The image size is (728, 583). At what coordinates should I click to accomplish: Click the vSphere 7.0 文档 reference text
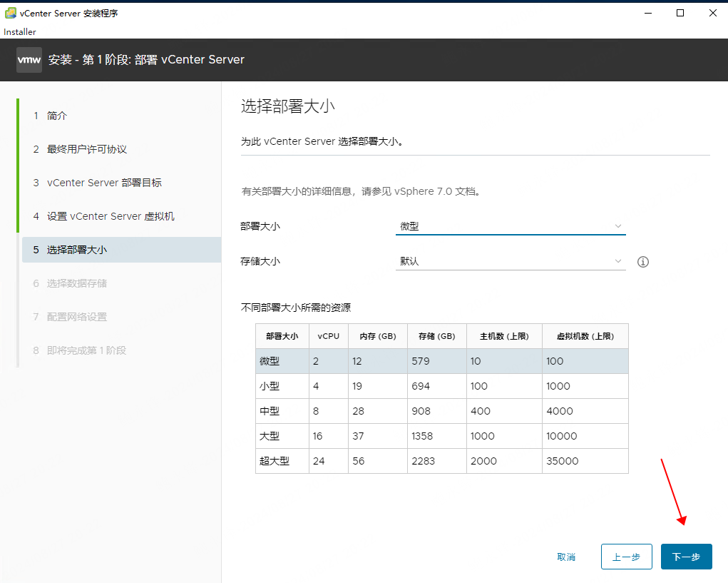point(437,191)
